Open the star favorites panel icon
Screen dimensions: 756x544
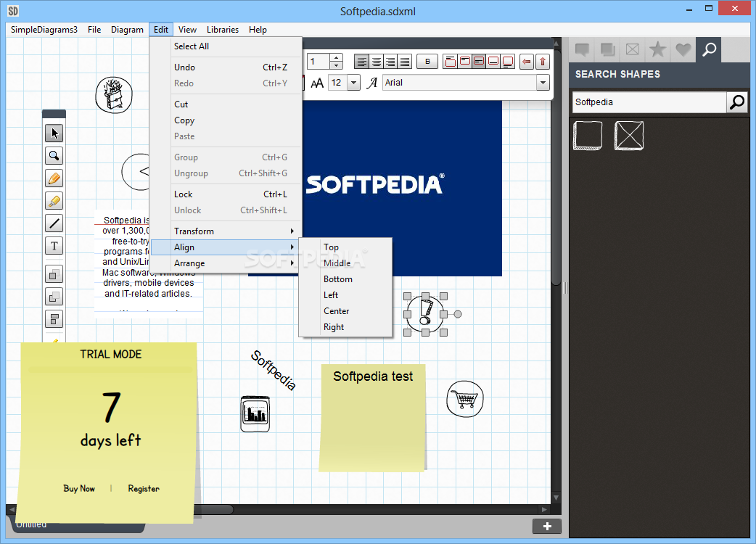[x=657, y=49]
